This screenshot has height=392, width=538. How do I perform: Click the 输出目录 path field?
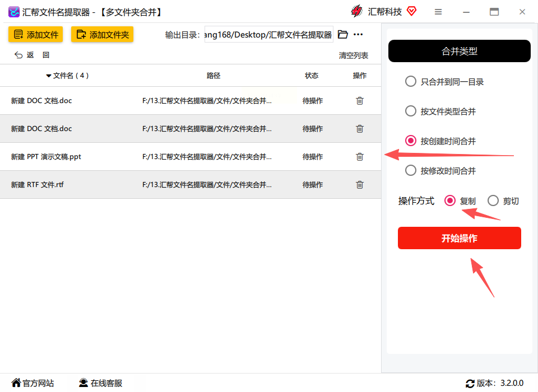[268, 34]
